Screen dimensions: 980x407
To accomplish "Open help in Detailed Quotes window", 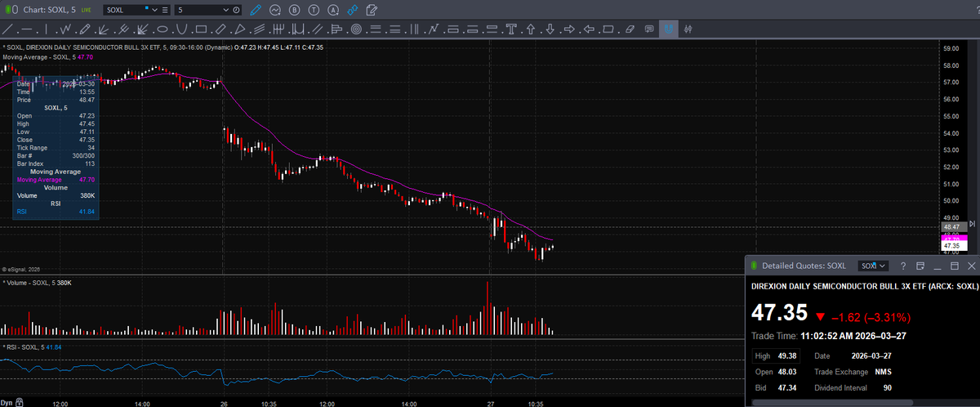I will pyautogui.click(x=903, y=266).
